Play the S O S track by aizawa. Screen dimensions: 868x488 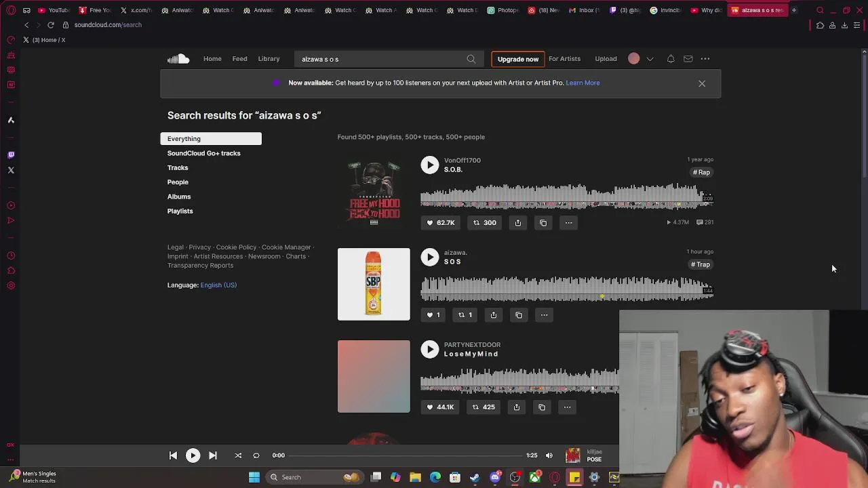point(429,257)
